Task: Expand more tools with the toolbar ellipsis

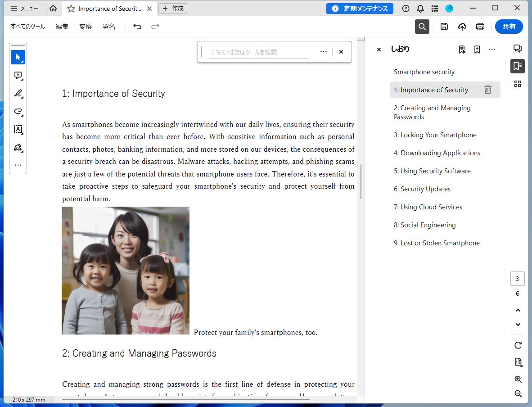Action: [18, 165]
